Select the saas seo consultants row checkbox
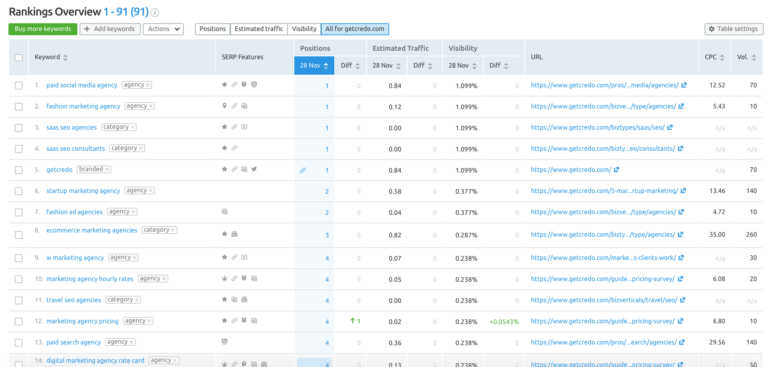Screen dimensions: 768x367 tap(19, 148)
